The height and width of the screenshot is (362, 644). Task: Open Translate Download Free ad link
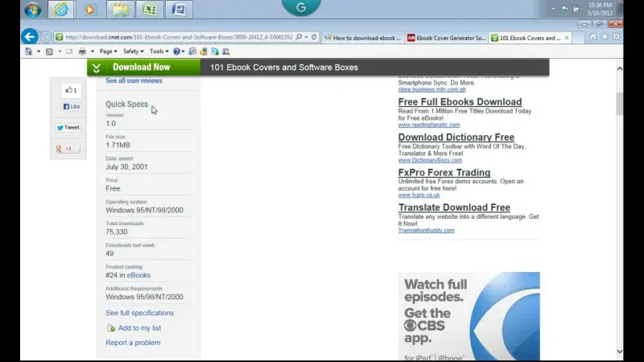point(454,208)
